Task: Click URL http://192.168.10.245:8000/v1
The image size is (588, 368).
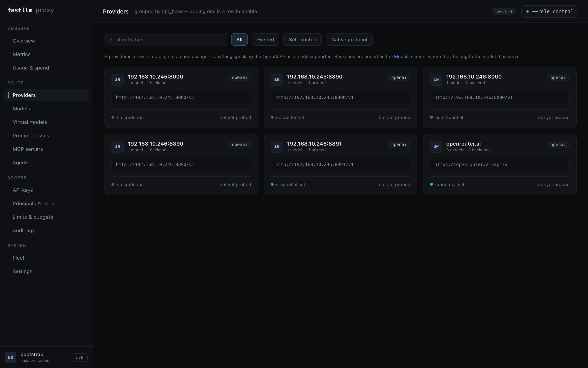Action: pyautogui.click(x=181, y=98)
